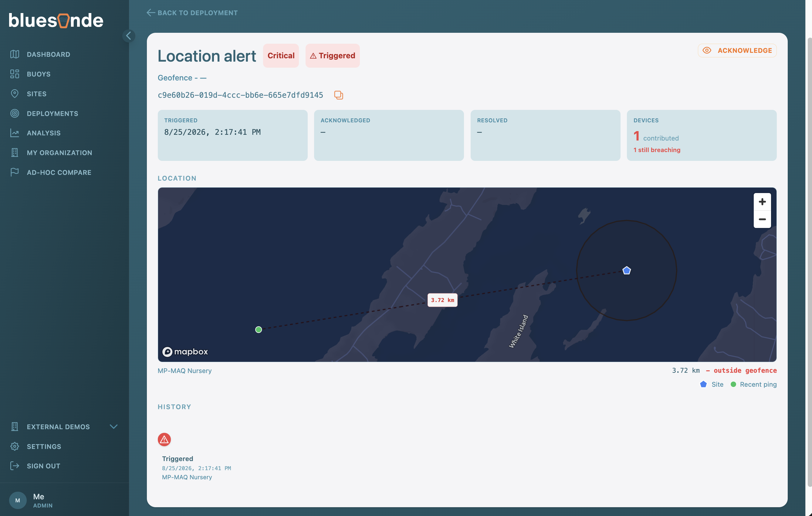Go to My Organization menu label

pyautogui.click(x=59, y=152)
